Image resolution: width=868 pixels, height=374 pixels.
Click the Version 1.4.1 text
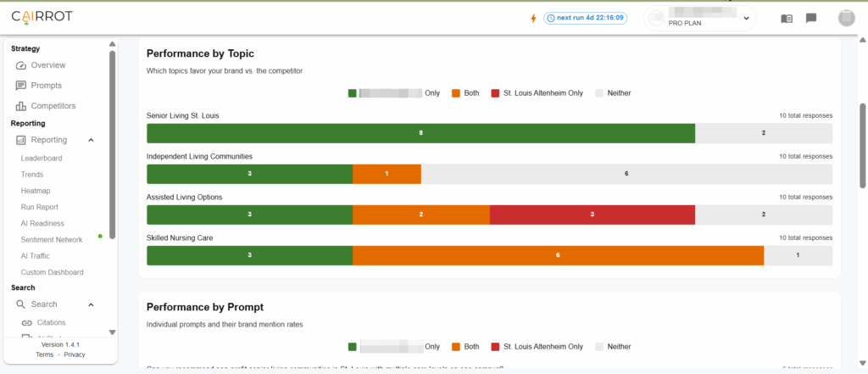tap(61, 344)
